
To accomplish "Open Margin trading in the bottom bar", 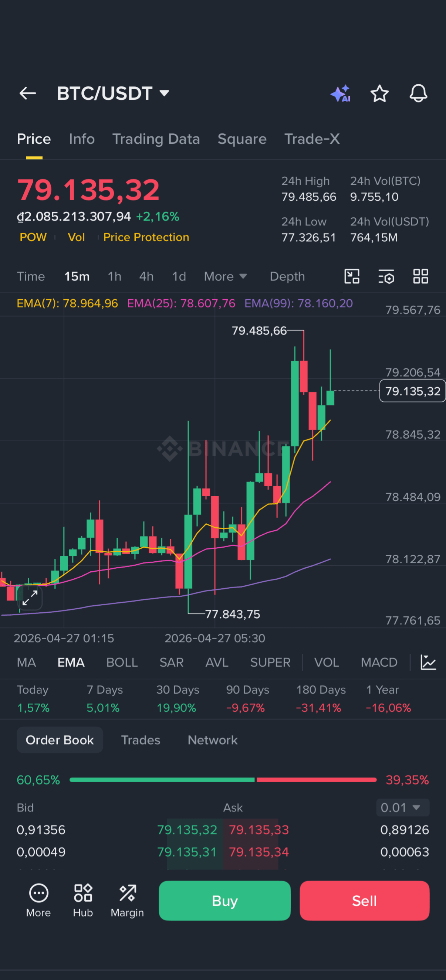I will (x=127, y=900).
